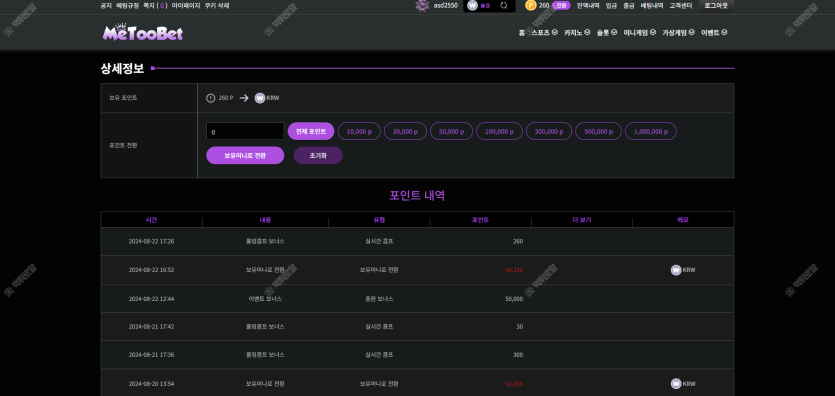Screen dimensions: 835x396
Task: Select the 10,000 p preset
Action: tap(359, 131)
